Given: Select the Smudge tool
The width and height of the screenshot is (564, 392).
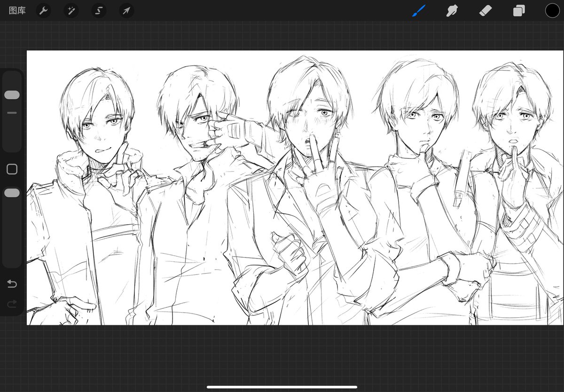Looking at the screenshot, I should 452,10.
